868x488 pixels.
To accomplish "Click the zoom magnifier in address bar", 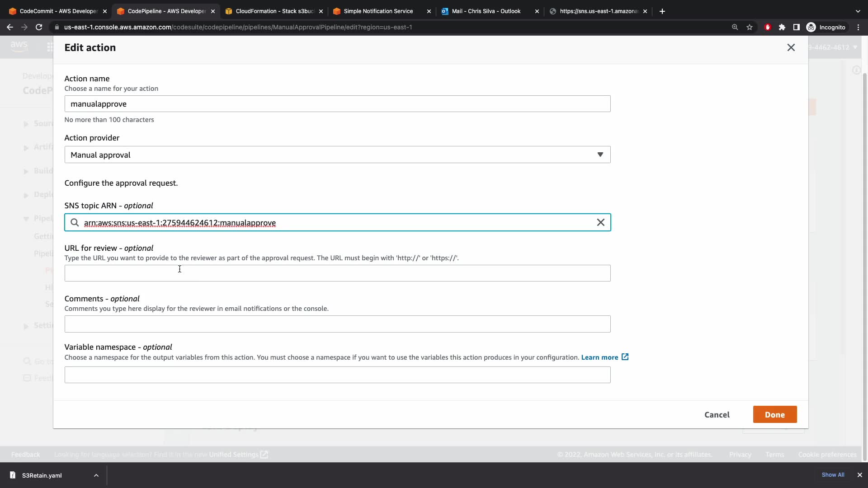I will (735, 27).
